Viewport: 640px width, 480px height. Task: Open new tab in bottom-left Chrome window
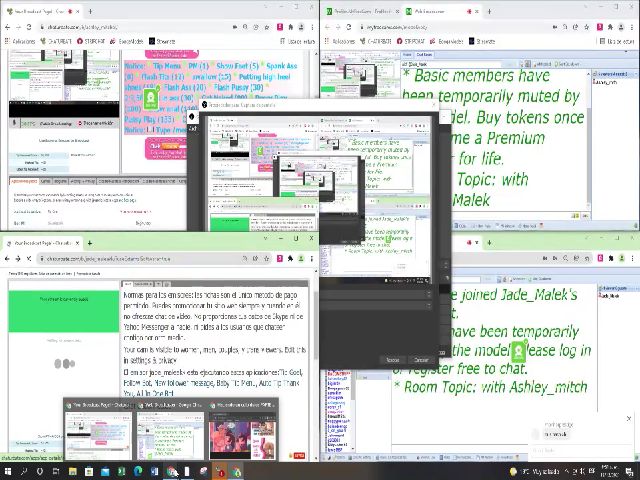(90, 243)
